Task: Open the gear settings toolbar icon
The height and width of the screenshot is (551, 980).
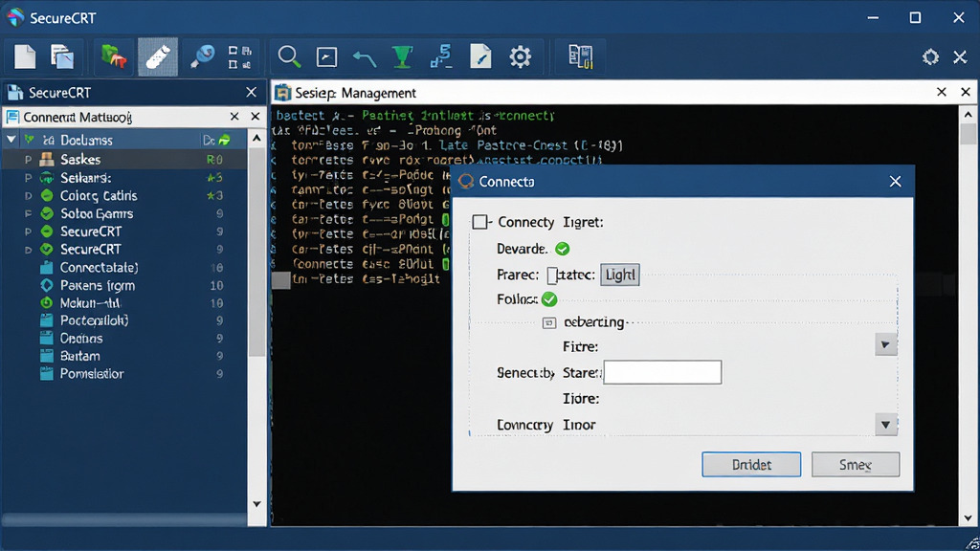Action: [x=520, y=56]
